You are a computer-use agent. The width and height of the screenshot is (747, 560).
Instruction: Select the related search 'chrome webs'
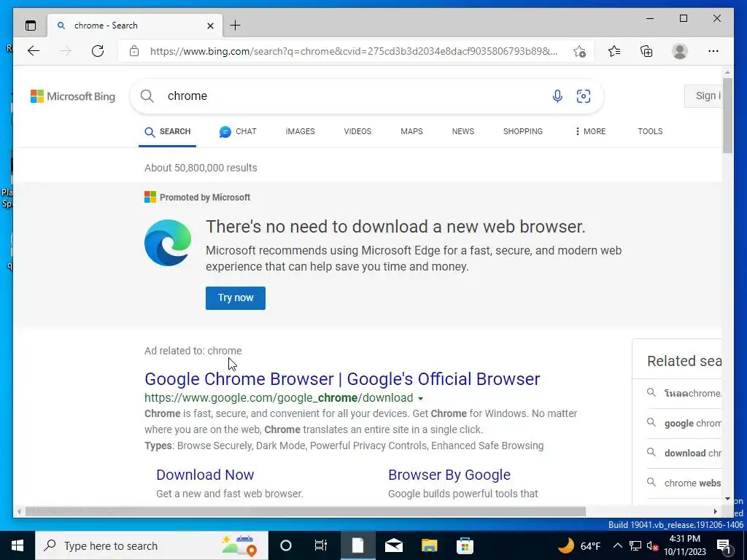(684, 483)
